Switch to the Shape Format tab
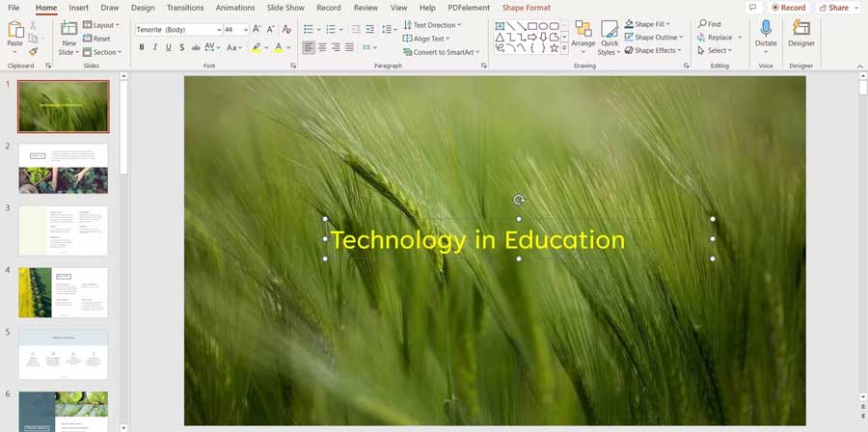The image size is (868, 432). [527, 8]
